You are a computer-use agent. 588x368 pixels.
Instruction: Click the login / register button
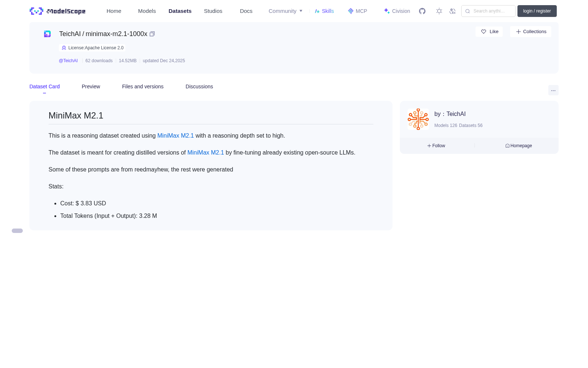coord(537,11)
